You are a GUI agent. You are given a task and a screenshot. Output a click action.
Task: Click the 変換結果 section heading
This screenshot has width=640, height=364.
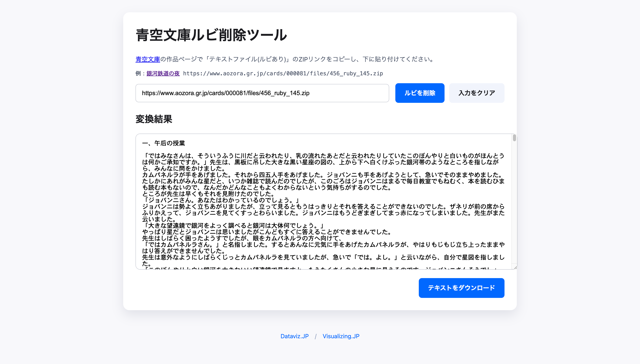tap(154, 119)
